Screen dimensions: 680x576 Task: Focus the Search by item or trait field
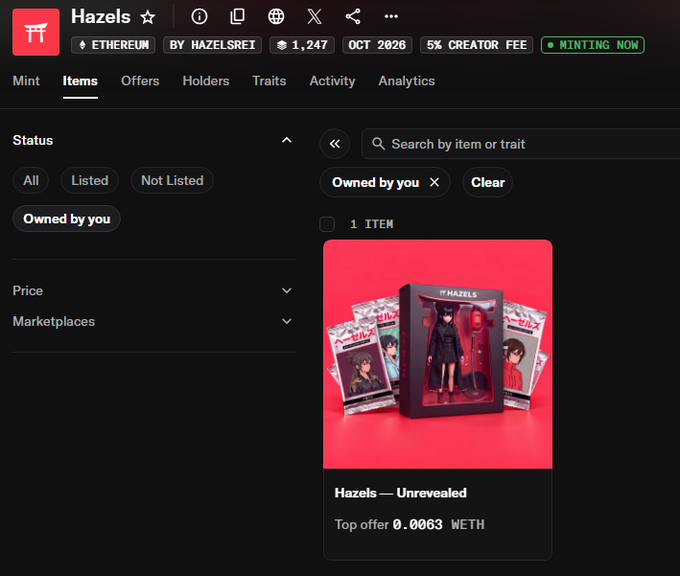click(x=520, y=144)
